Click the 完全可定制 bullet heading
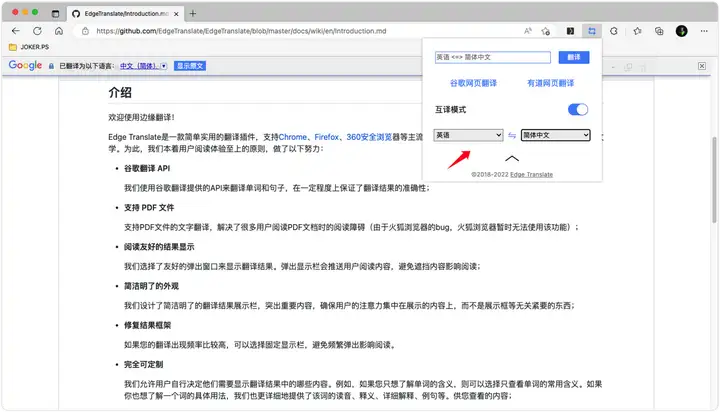 click(x=143, y=364)
